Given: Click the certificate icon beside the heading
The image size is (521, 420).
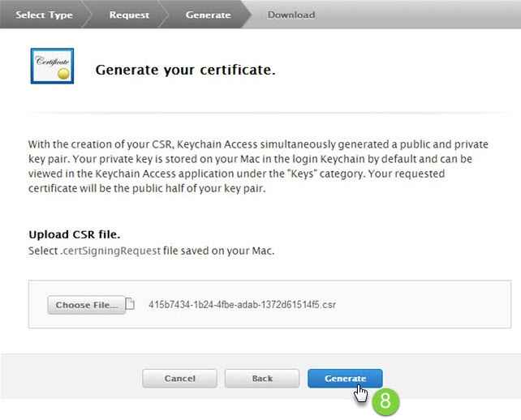Looking at the screenshot, I should (x=54, y=66).
